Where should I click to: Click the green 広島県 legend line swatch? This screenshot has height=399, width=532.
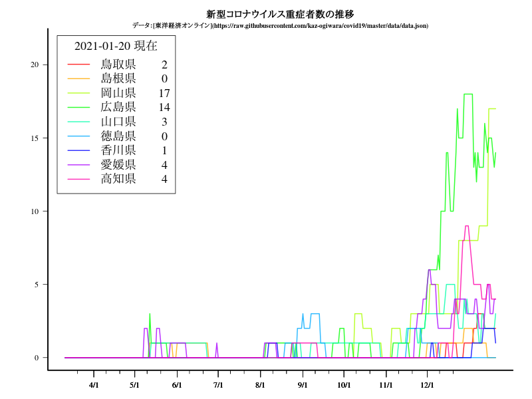[x=78, y=107]
